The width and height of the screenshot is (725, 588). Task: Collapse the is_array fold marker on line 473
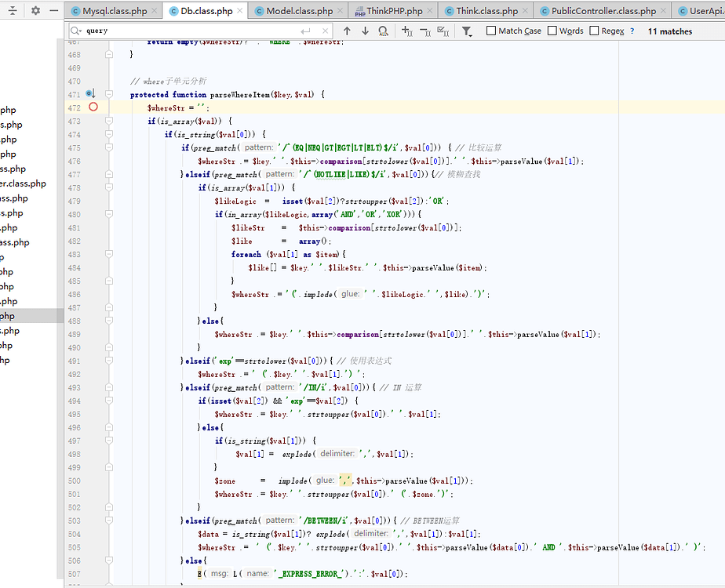(x=109, y=121)
